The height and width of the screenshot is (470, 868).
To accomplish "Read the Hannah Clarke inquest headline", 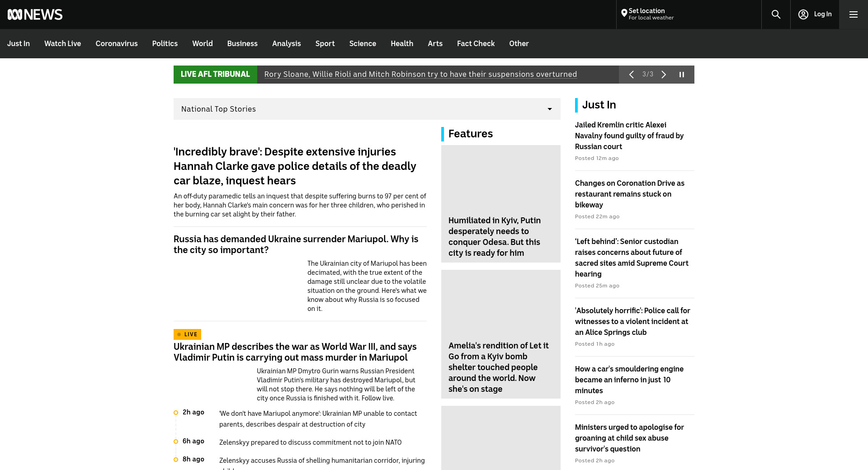I will 294,166.
